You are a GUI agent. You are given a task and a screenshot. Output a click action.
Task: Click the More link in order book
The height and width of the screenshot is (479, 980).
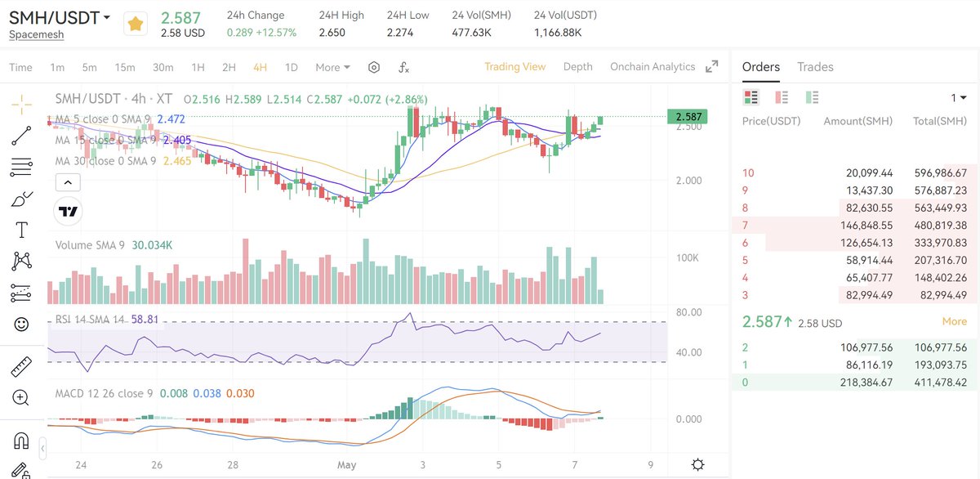click(x=955, y=321)
